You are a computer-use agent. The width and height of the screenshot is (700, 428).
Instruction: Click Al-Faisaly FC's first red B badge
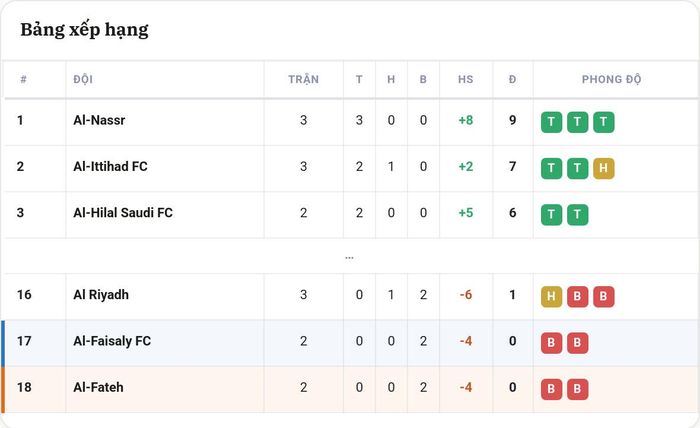(x=551, y=343)
